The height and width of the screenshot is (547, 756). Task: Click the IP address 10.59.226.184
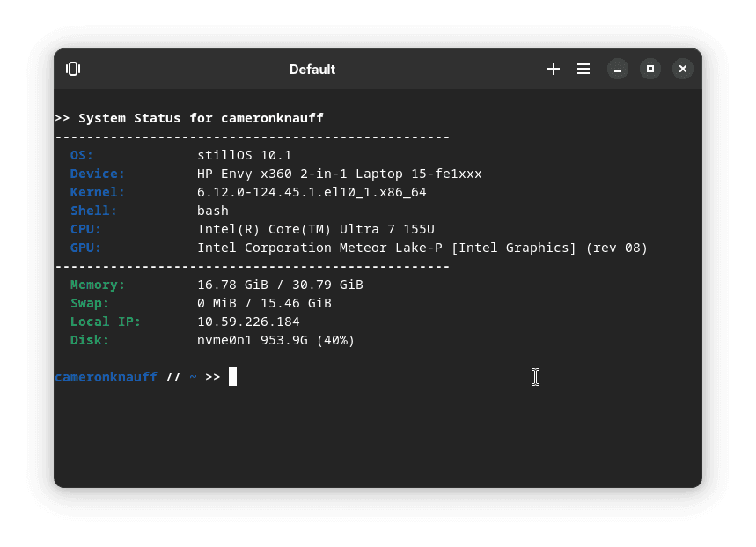click(x=248, y=322)
